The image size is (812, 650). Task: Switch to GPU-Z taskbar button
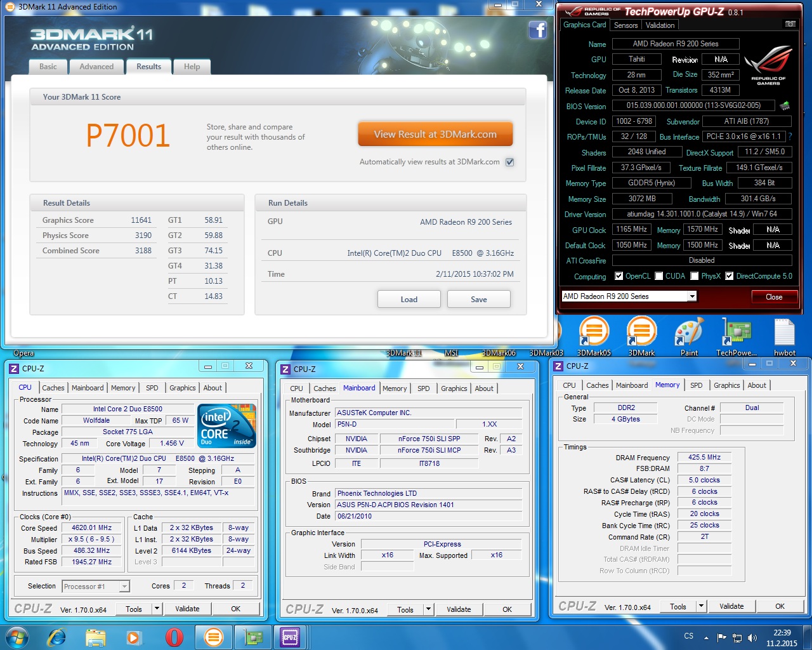pyautogui.click(x=254, y=637)
